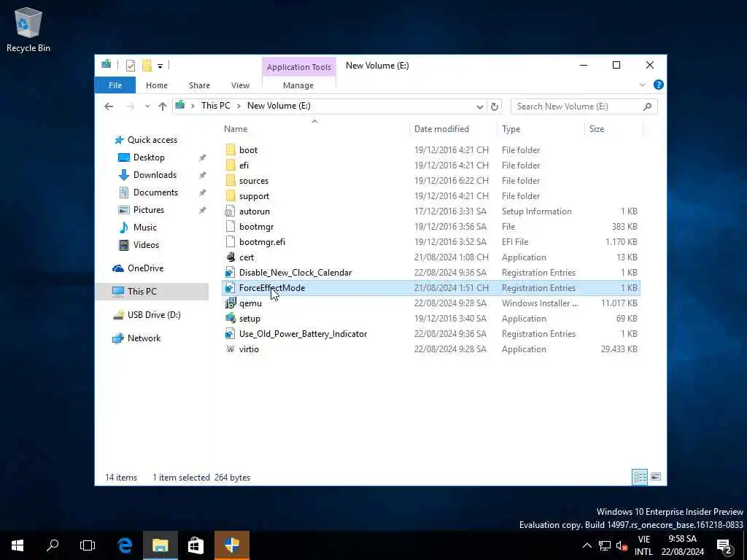Click New Volume (E:) breadcrumb segment
The image size is (747, 560).
pos(279,106)
